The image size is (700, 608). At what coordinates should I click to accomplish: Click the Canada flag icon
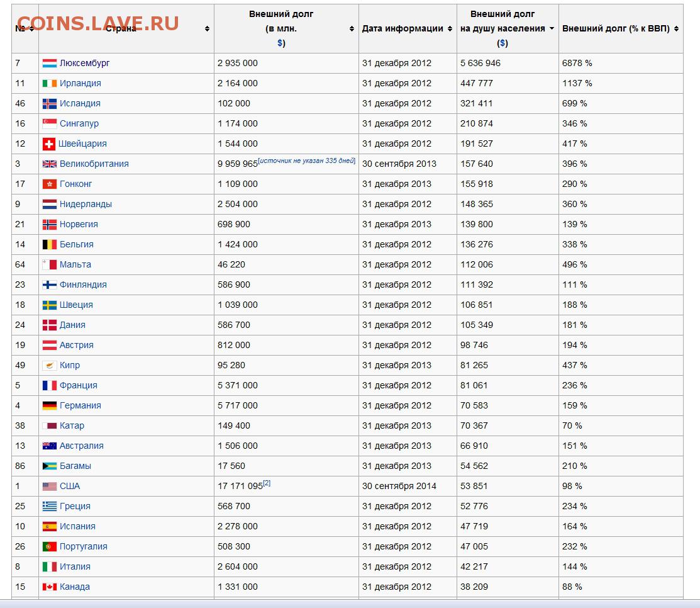pos(50,587)
